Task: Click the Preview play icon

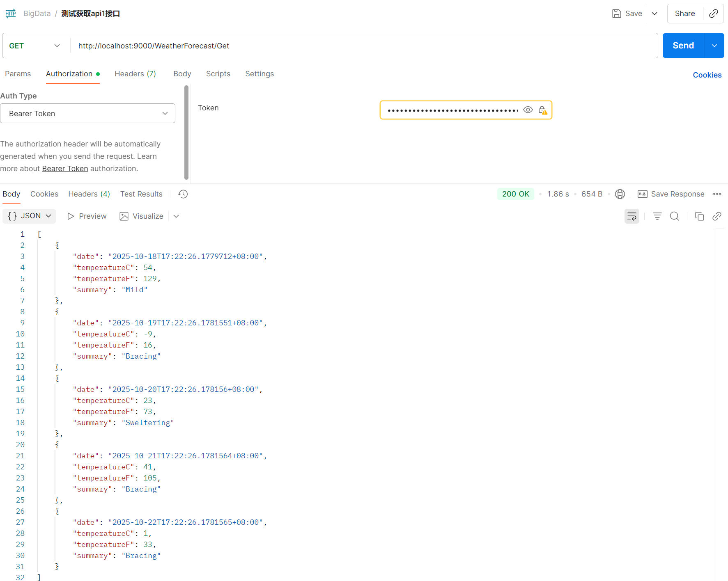Action: point(71,216)
